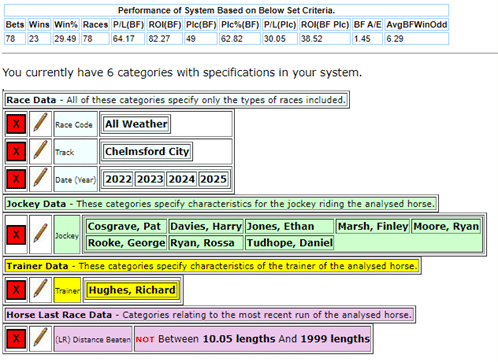This screenshot has height=362, width=498.
Task: Click the Wins value 23
Action: pos(39,39)
